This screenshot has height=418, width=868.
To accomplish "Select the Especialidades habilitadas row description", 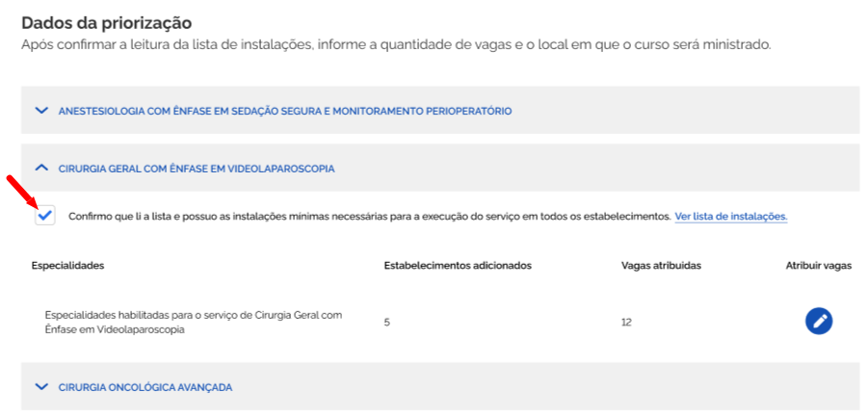I will [x=194, y=323].
